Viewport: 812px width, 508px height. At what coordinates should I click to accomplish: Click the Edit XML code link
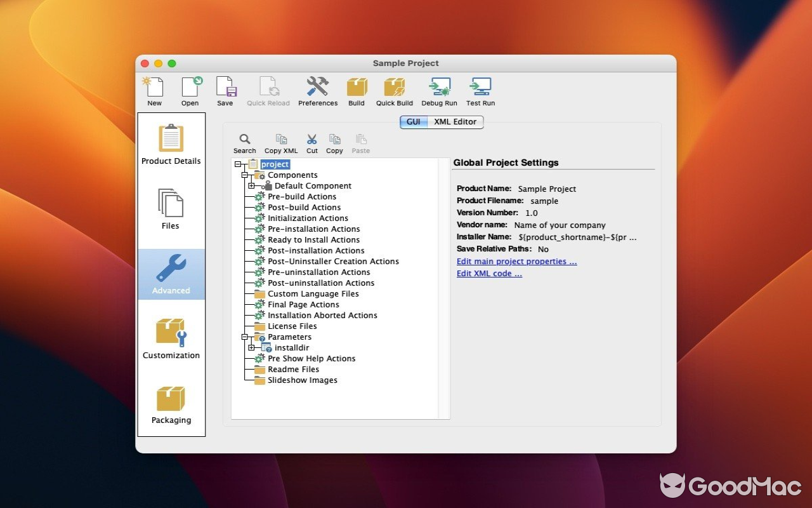(489, 273)
